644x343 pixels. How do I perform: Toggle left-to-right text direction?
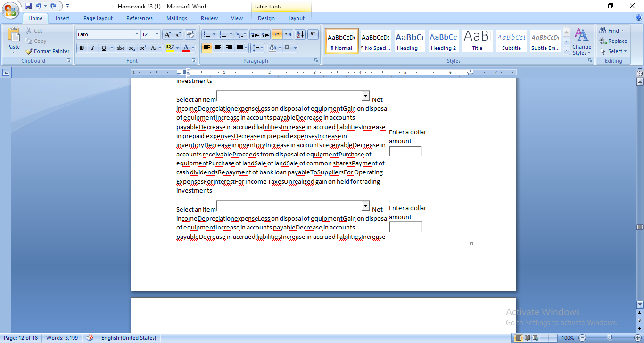point(277,34)
